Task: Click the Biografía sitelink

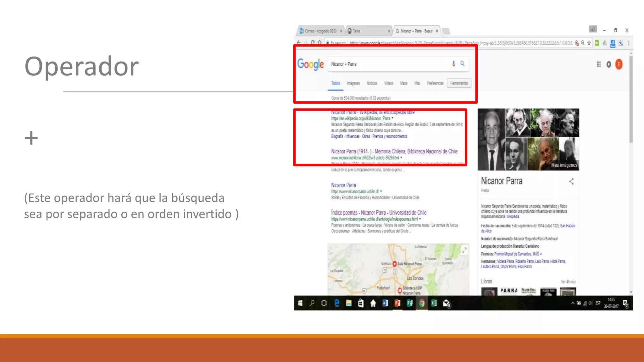Action: tap(337, 136)
